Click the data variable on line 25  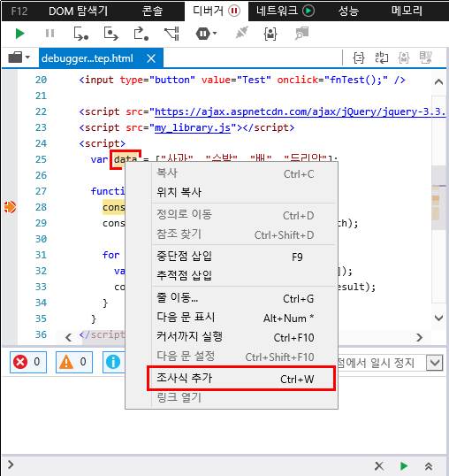coord(126,159)
